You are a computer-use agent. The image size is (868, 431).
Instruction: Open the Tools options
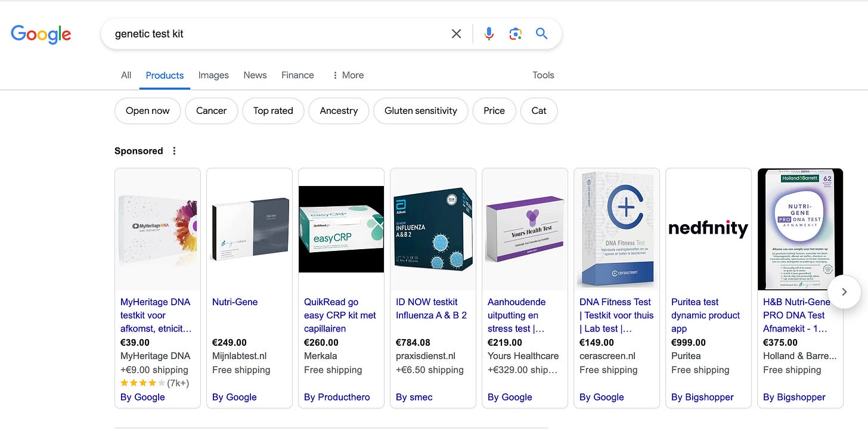pos(543,75)
